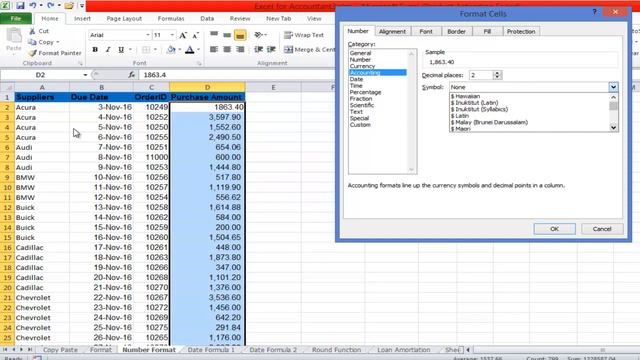This screenshot has width=640, height=360.
Task: Click the Orientation text-angle icon
Action: point(259,35)
